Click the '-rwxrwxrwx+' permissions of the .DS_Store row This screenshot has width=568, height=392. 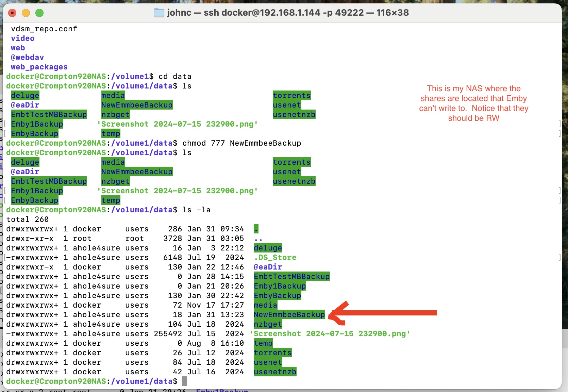32,258
